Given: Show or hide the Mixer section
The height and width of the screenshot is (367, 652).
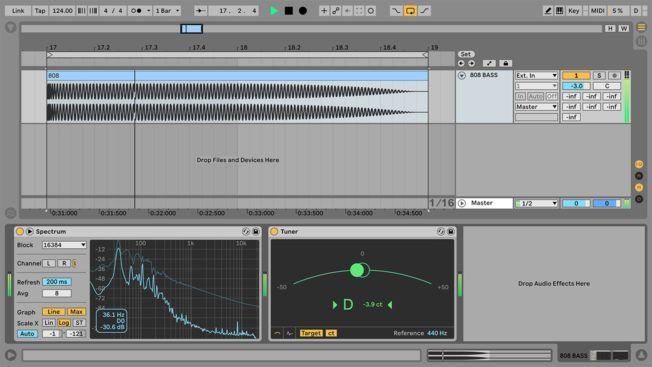Looking at the screenshot, I should [639, 187].
